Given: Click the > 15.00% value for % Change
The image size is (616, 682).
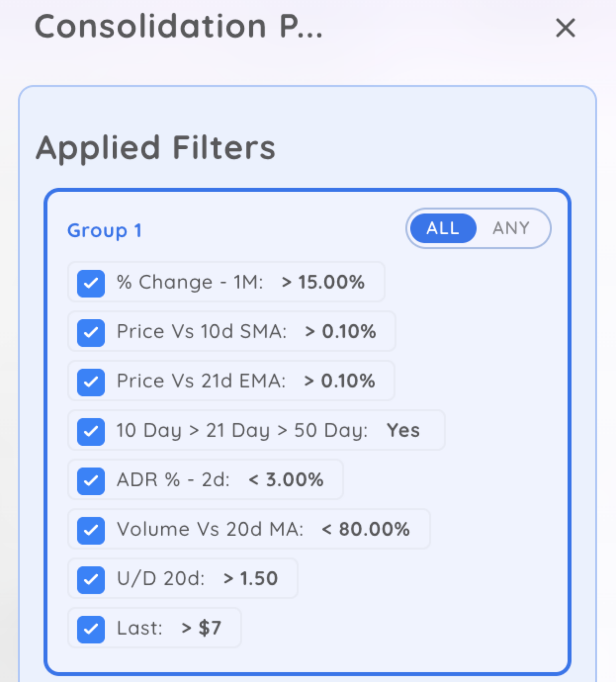Looking at the screenshot, I should coord(323,282).
